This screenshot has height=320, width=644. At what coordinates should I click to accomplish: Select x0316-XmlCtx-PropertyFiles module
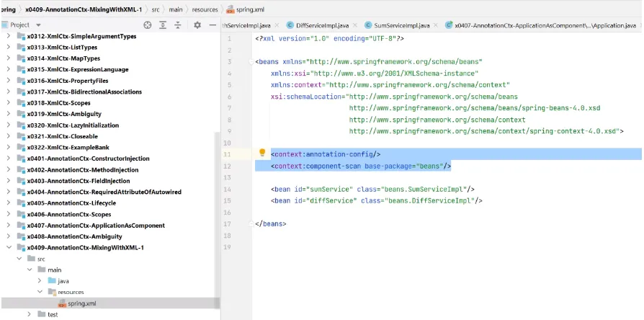click(x=68, y=81)
